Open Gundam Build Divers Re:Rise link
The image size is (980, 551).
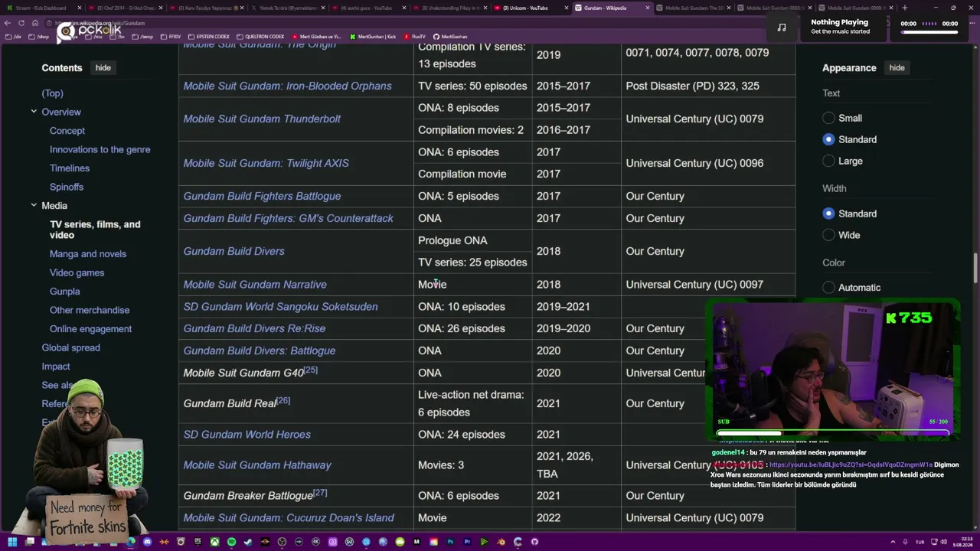(x=254, y=328)
